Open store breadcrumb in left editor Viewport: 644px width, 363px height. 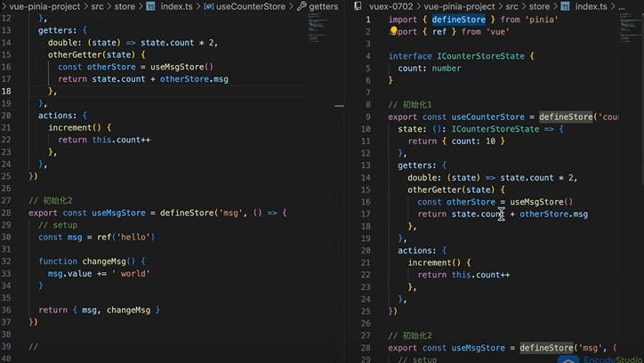tap(125, 6)
